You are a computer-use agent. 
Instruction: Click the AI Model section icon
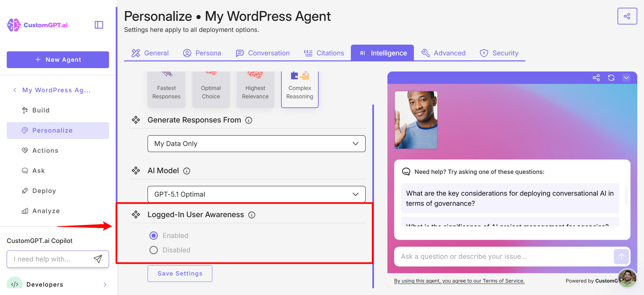[136, 171]
